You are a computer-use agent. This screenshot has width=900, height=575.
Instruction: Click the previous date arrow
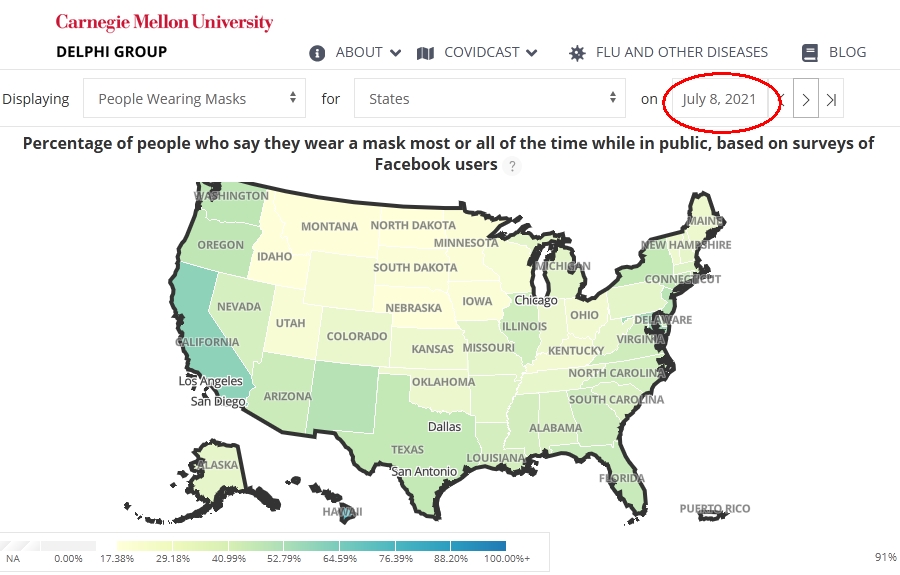781,99
